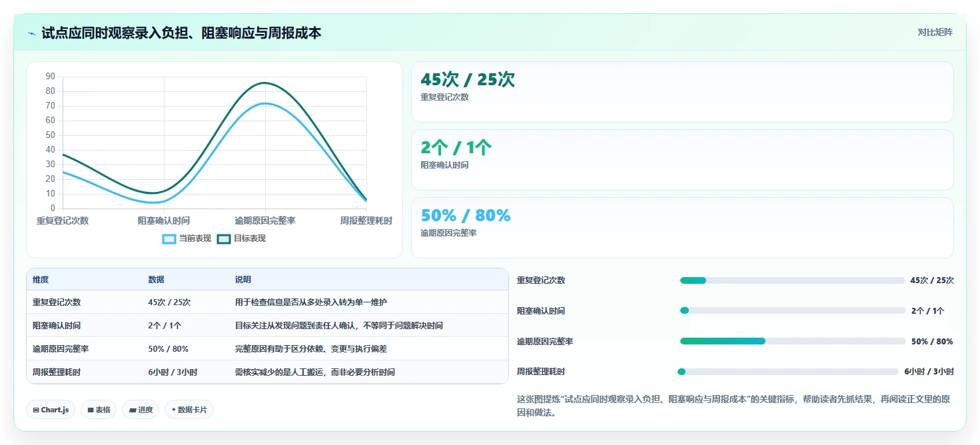980x445 pixels.
Task: Click the summary paragraph starting 这张图提炼
Action: click(x=734, y=406)
